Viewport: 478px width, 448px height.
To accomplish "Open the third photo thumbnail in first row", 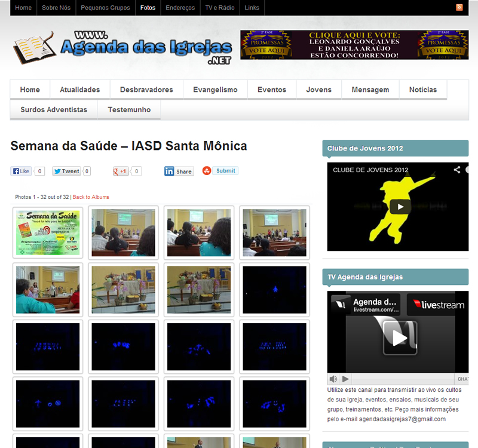I will [199, 232].
